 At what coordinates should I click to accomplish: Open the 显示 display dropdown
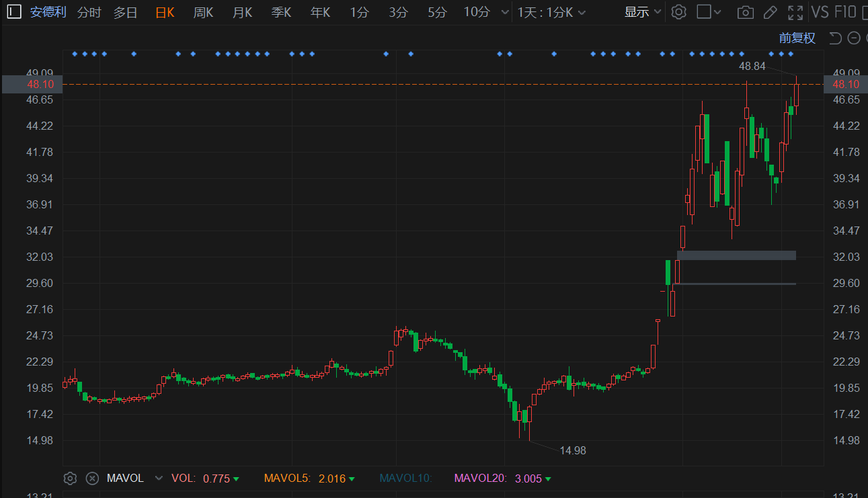pos(642,12)
